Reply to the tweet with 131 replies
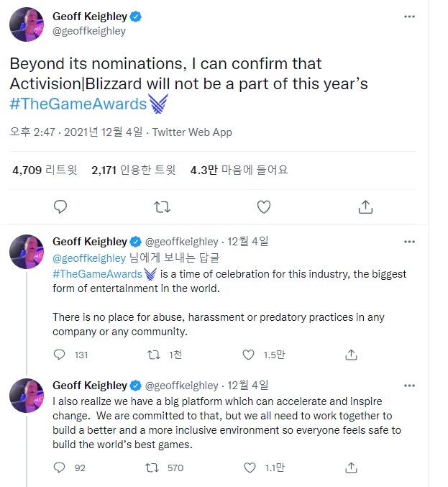448x487 pixels. (61, 355)
